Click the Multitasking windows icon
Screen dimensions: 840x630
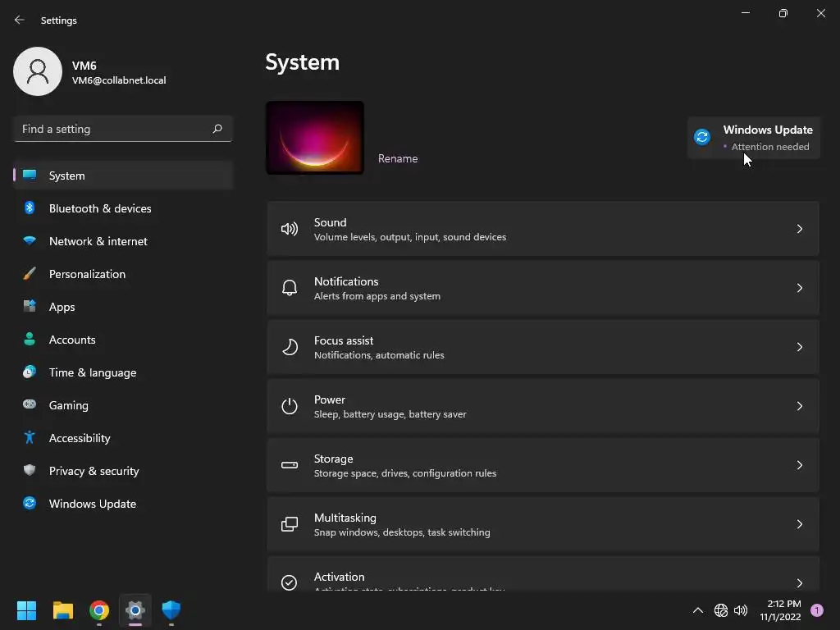pyautogui.click(x=290, y=524)
